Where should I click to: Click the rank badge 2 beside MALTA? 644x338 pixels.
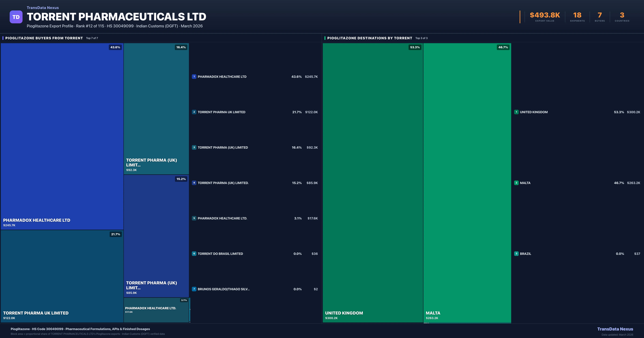[x=517, y=183]
